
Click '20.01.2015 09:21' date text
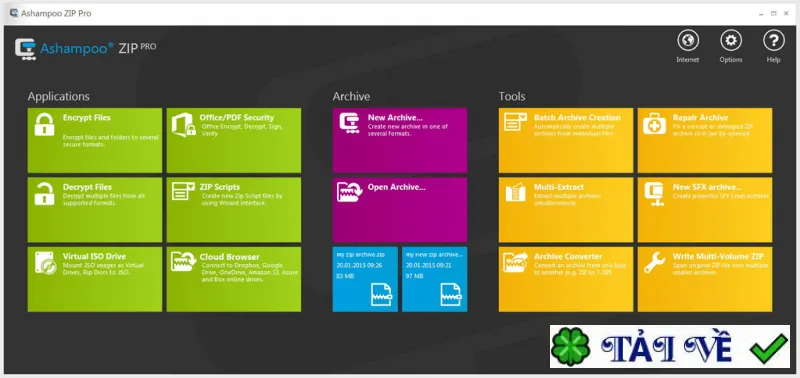[429, 265]
